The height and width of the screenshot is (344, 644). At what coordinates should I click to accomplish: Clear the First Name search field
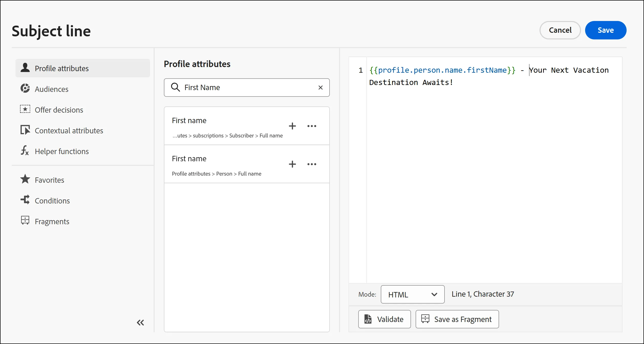pos(320,88)
